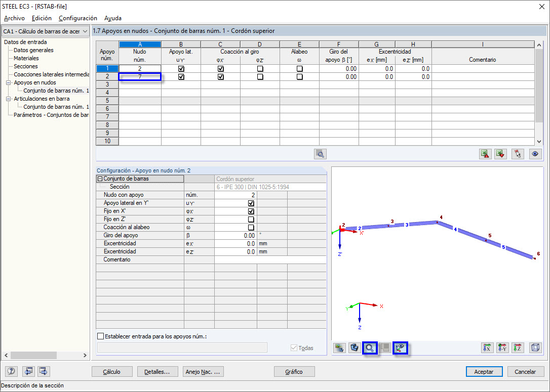Screen dimensions: 550x392
Task: Go to previous input window icon
Action: coord(28,371)
